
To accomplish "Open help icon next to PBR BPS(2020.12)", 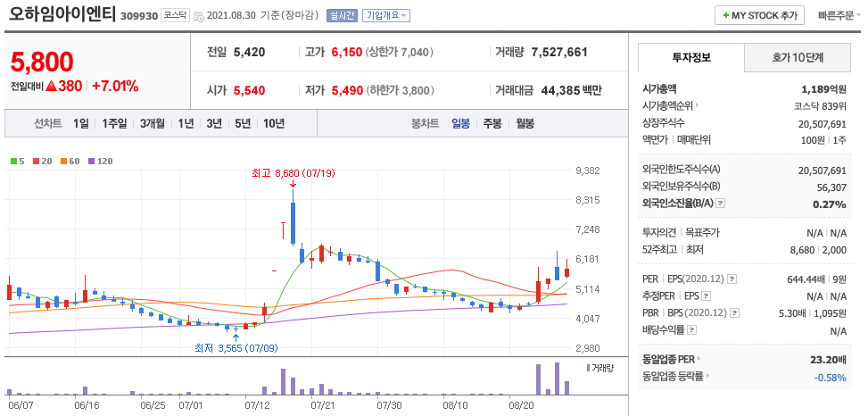I will (x=734, y=313).
